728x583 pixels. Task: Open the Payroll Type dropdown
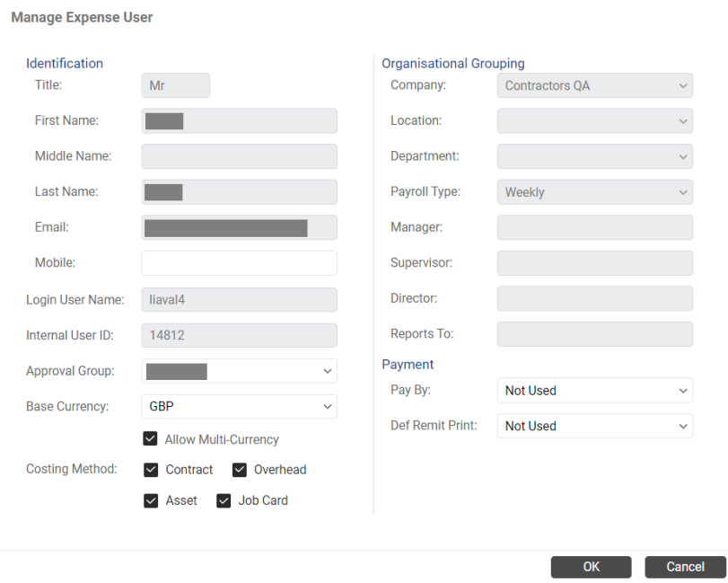(595, 192)
